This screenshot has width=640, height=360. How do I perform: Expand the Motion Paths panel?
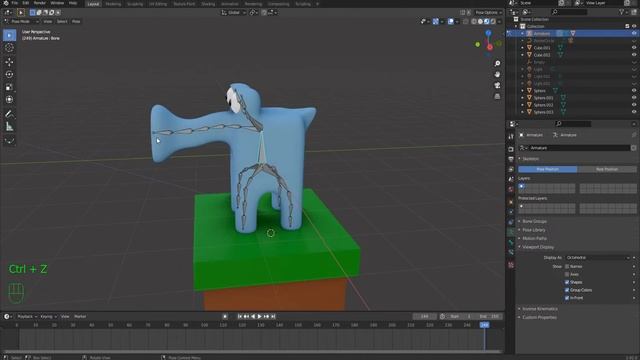tap(534, 238)
